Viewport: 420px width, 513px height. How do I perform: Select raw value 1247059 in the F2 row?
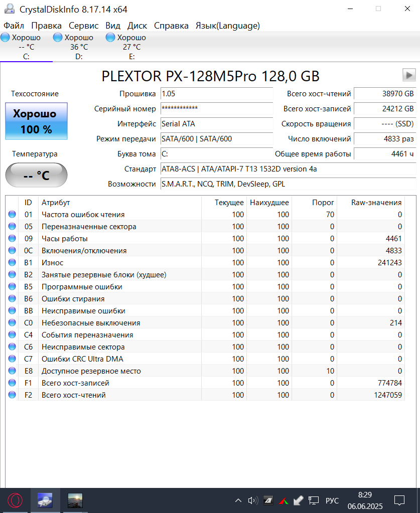coord(388,395)
